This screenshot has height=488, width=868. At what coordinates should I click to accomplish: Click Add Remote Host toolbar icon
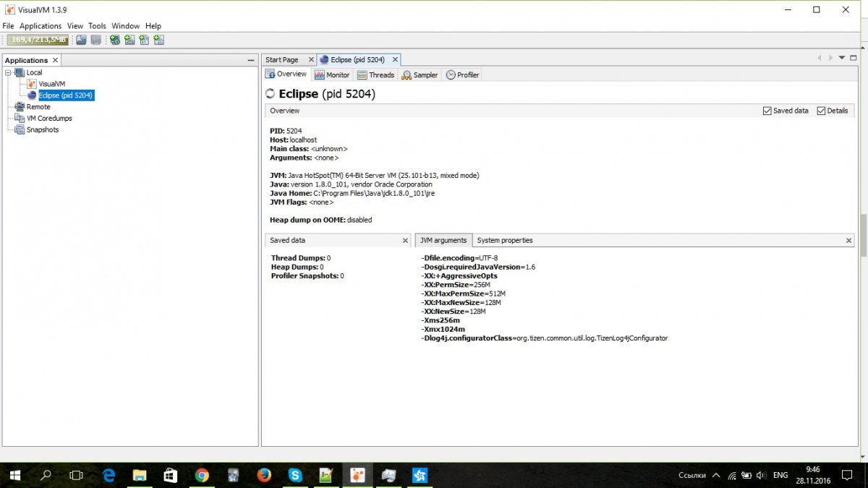click(115, 40)
